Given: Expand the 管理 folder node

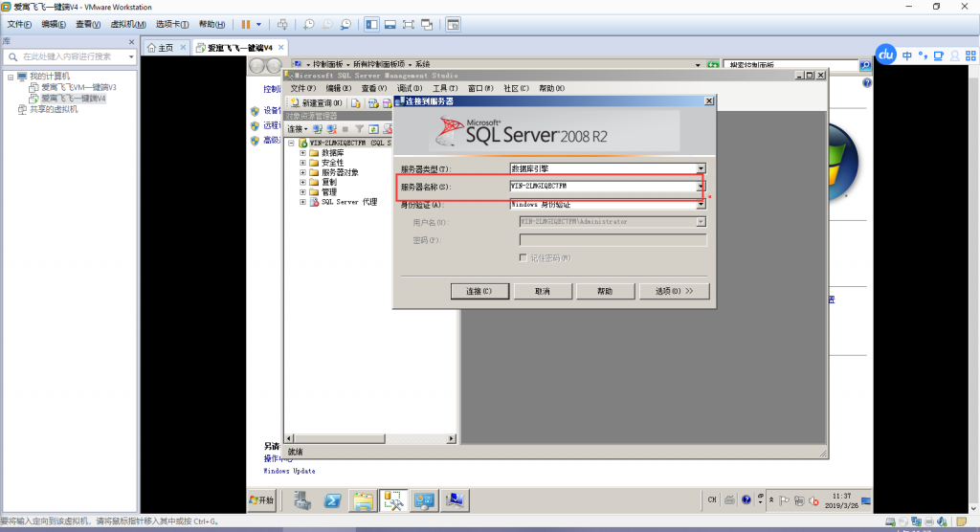Looking at the screenshot, I should [302, 192].
